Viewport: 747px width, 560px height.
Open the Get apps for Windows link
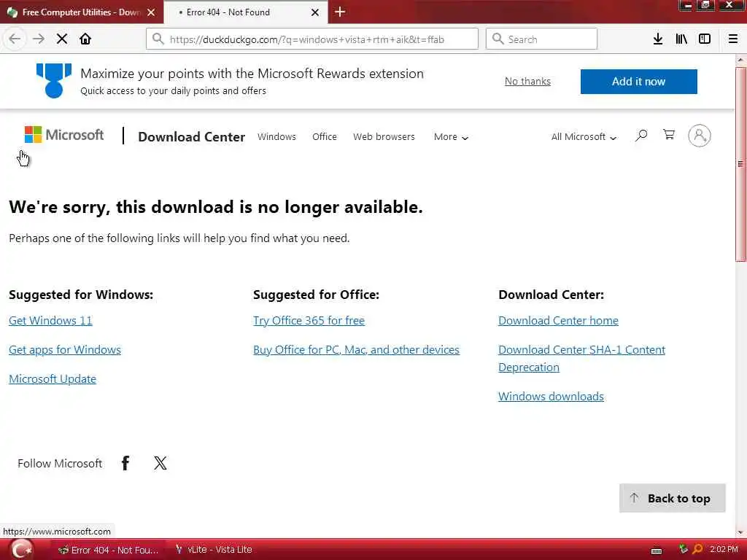65,349
